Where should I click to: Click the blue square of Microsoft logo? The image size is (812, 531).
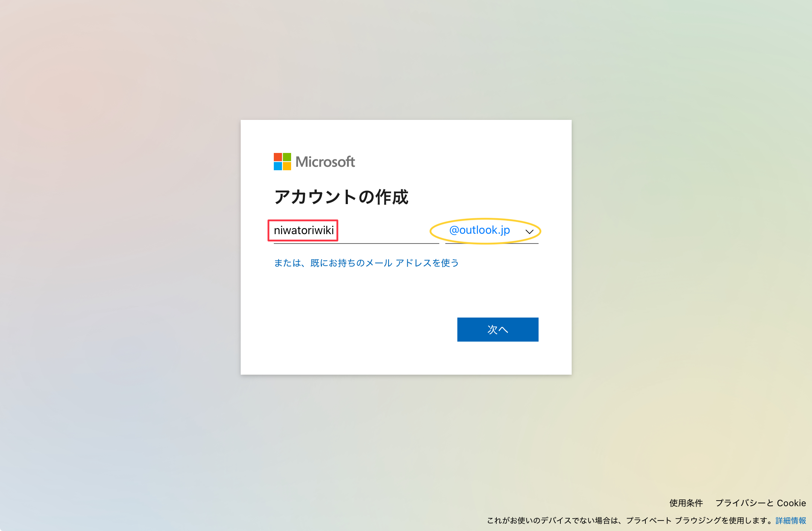click(x=278, y=166)
